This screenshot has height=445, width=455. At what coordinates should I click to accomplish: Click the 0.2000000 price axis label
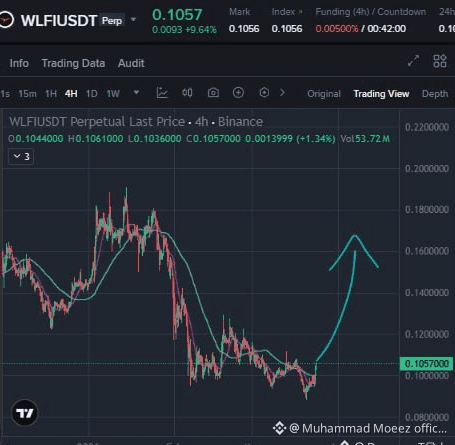coord(427,168)
